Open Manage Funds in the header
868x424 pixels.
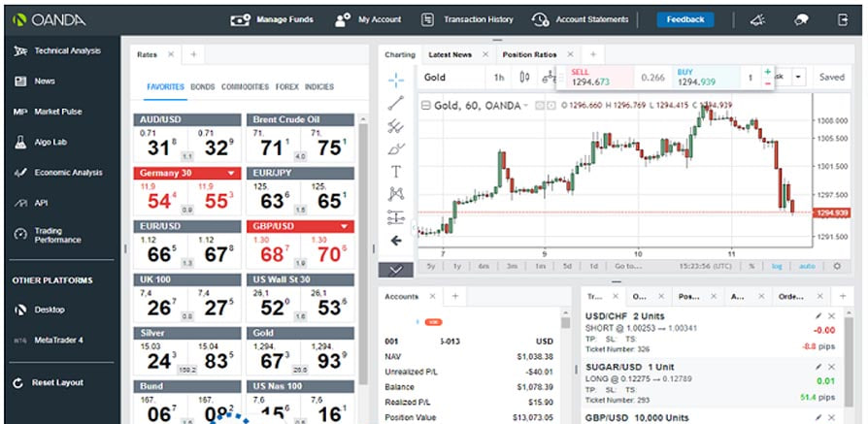point(272,20)
